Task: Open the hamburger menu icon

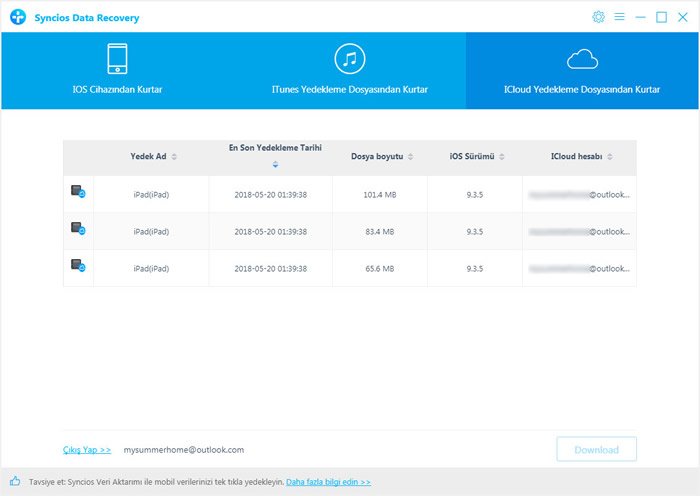Action: click(619, 17)
